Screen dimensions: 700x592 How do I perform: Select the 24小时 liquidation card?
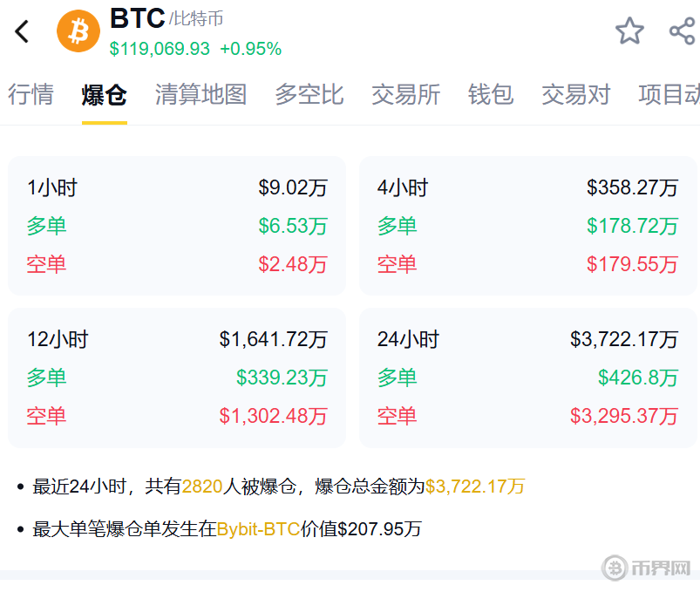[527, 378]
